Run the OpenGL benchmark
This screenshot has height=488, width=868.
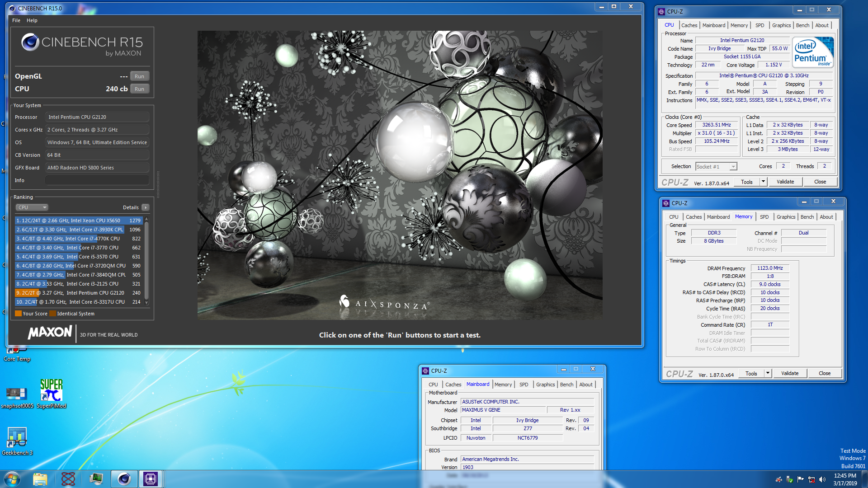point(139,76)
